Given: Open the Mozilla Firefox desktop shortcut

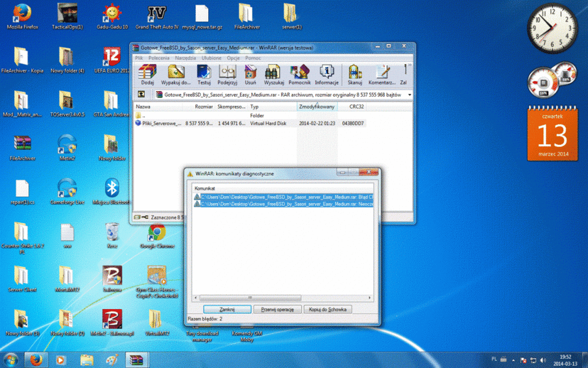Looking at the screenshot, I should pos(22,17).
